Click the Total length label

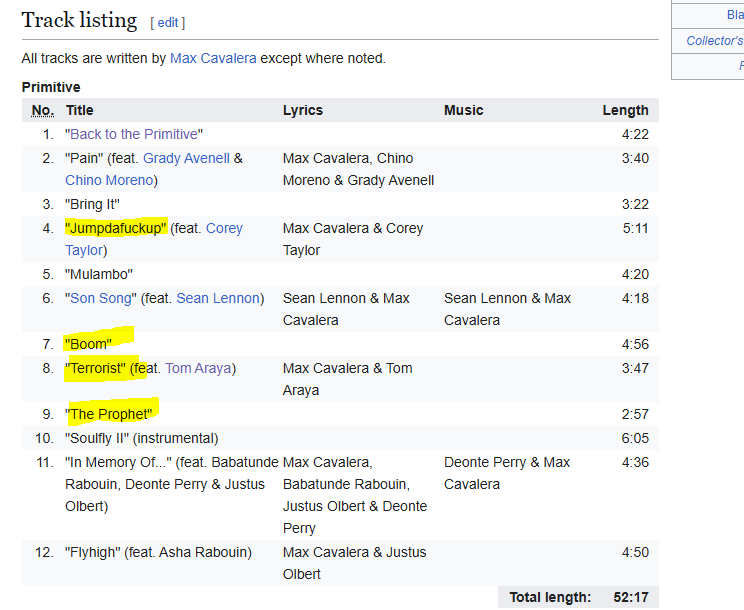tap(550, 598)
